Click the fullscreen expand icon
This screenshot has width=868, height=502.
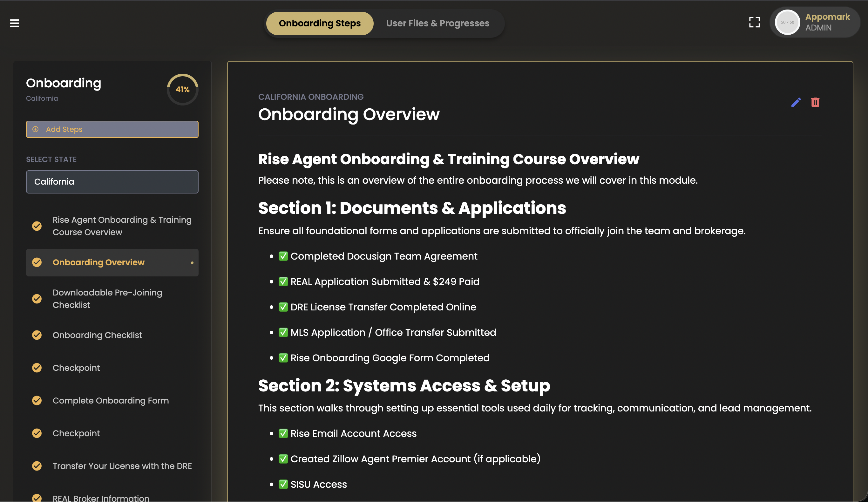pyautogui.click(x=754, y=22)
